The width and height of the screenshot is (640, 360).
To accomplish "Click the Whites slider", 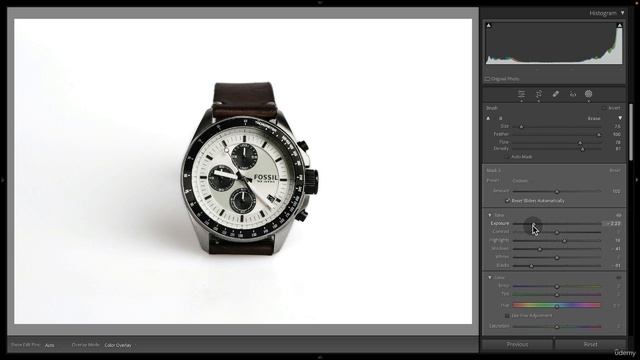I will point(556,258).
